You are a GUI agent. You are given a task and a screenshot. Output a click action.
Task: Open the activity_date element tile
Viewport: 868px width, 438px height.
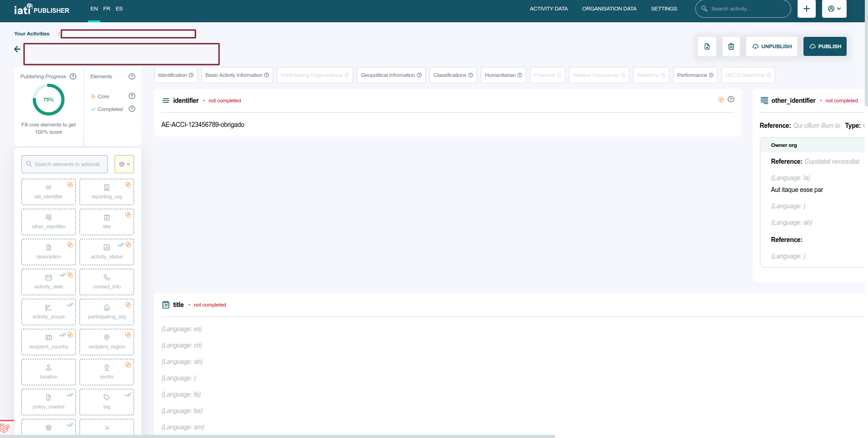click(x=49, y=282)
